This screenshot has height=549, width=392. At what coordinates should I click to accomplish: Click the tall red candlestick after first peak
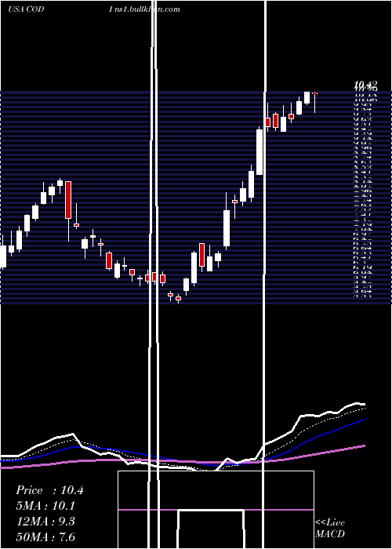coord(68,200)
